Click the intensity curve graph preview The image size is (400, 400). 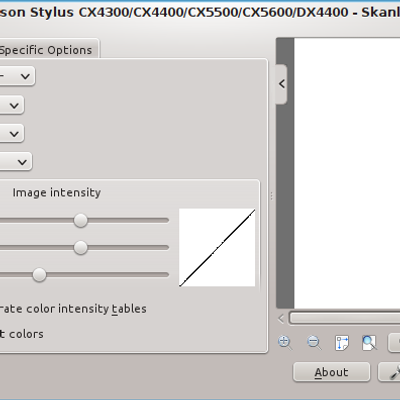pos(217,247)
